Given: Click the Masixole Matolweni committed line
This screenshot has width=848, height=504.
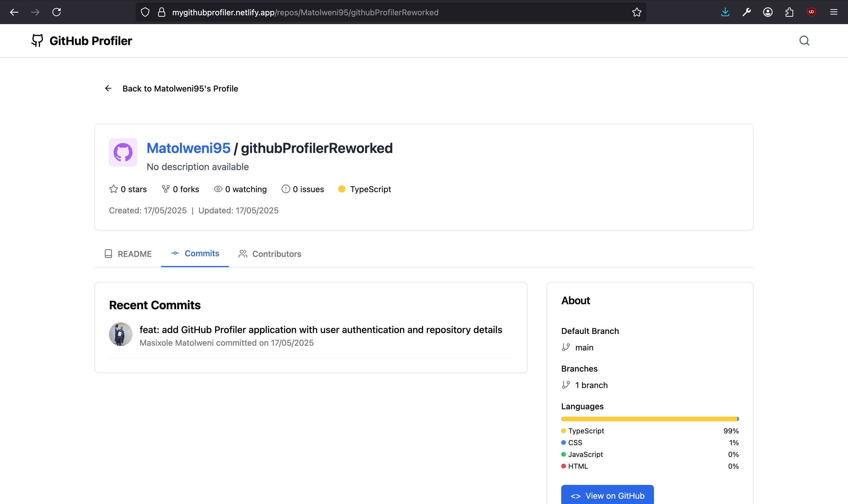Looking at the screenshot, I should [227, 343].
